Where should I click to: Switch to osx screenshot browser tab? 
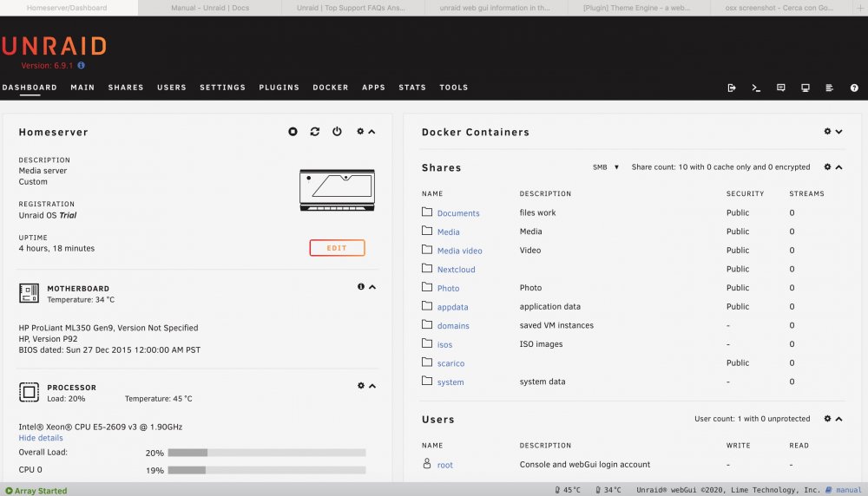point(779,8)
